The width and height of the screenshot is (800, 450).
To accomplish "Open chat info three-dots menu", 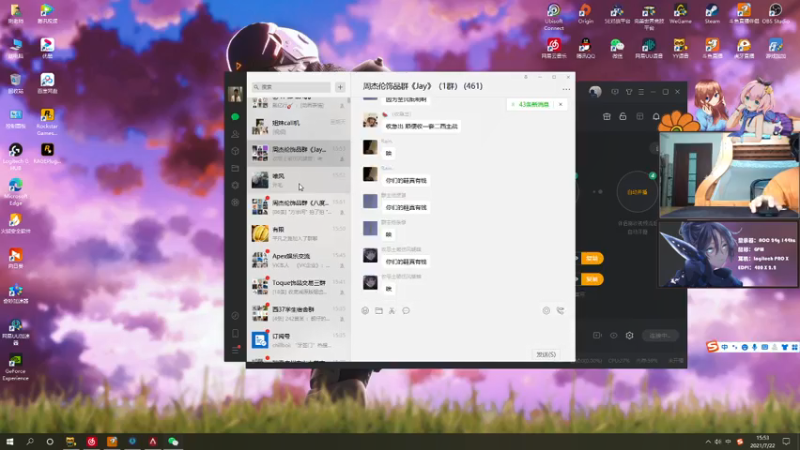I will tap(566, 89).
